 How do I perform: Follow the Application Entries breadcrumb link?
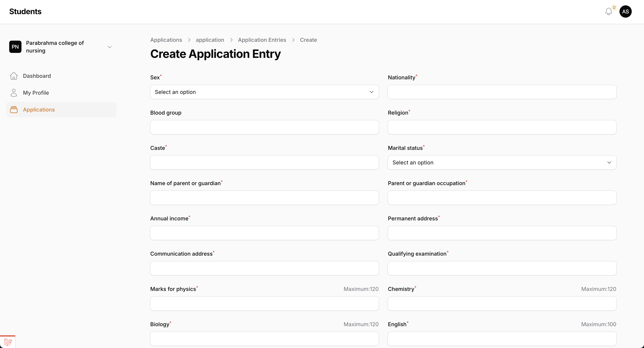point(262,40)
